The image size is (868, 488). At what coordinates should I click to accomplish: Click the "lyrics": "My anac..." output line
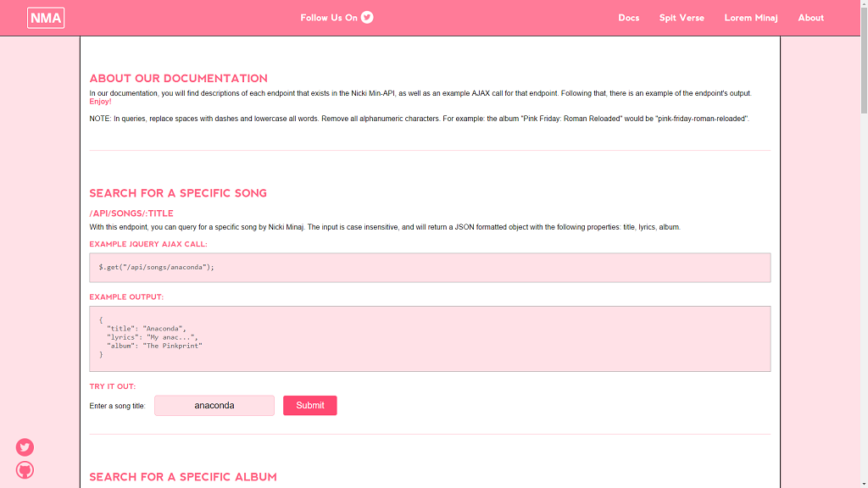click(x=153, y=337)
